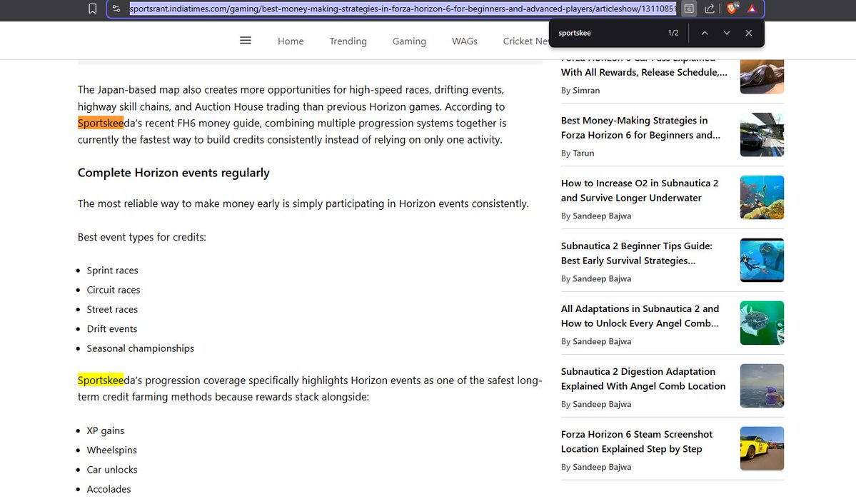The height and width of the screenshot is (504, 856).
Task: Click the Best event types for credits line
Action: [x=142, y=238]
